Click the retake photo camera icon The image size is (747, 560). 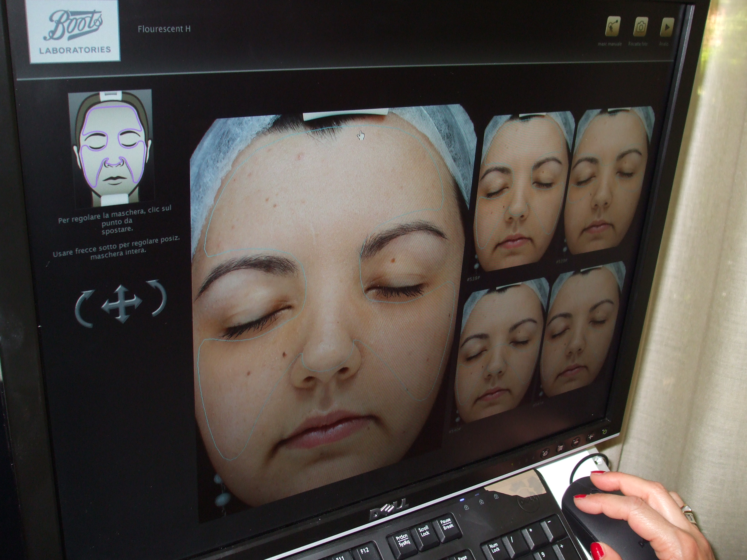(x=640, y=27)
